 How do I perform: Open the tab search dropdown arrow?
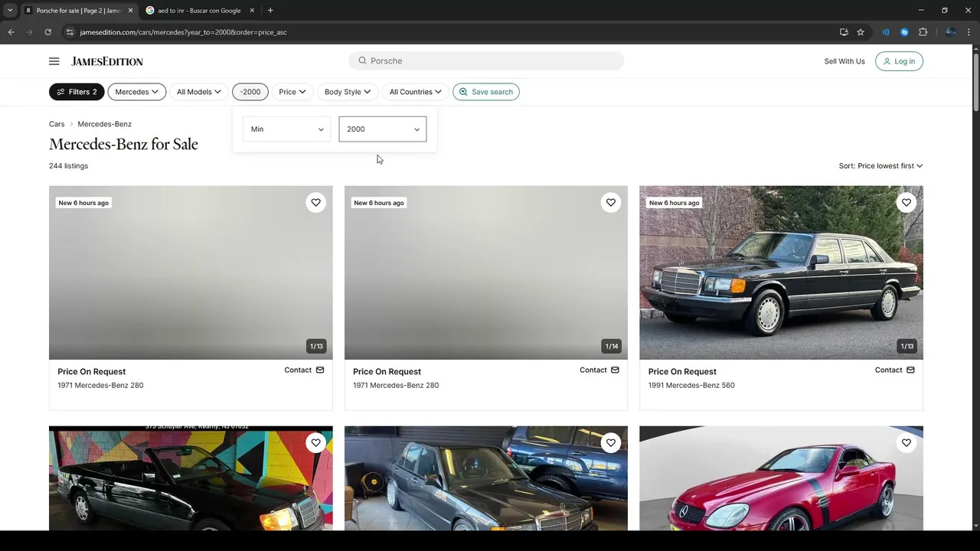[x=10, y=11]
